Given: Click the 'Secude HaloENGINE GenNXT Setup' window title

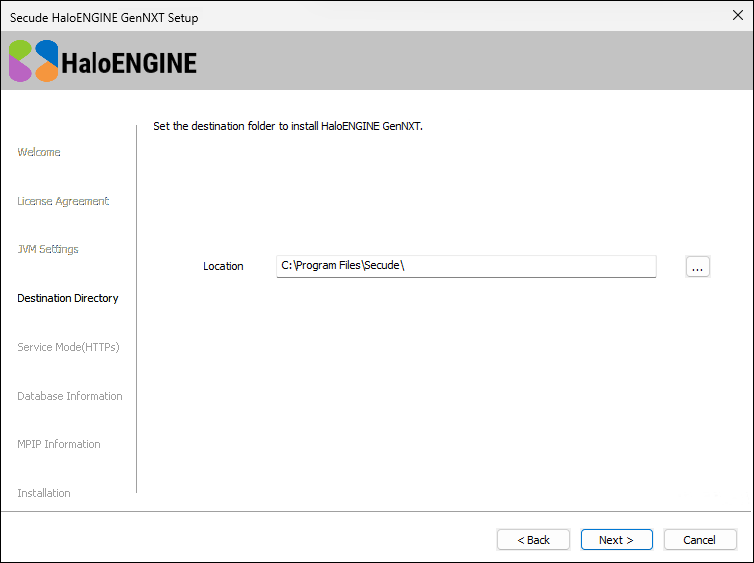Looking at the screenshot, I should click(104, 18).
